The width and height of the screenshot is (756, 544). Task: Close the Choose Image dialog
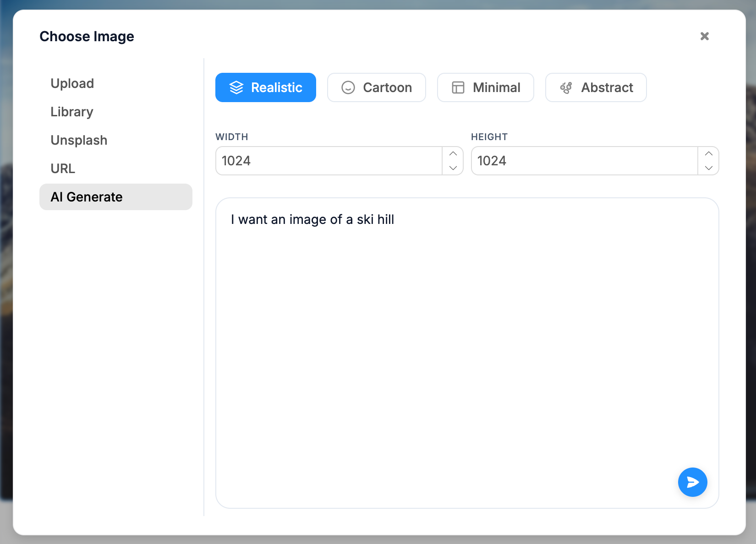(x=705, y=36)
